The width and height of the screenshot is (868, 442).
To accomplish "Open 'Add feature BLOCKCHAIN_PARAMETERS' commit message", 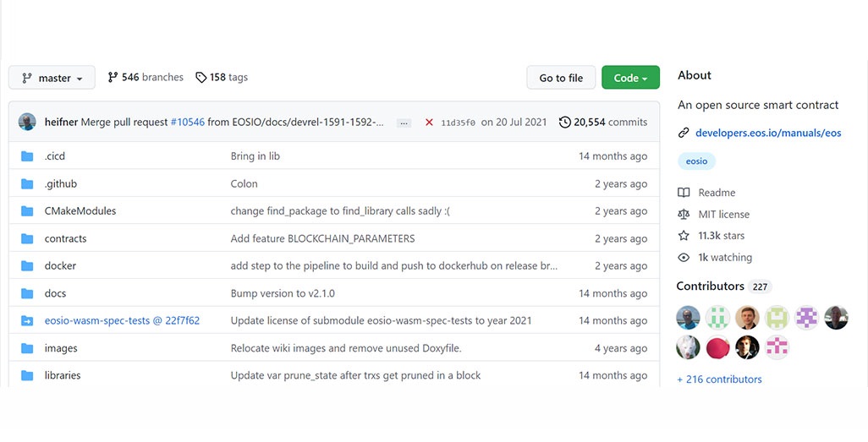I will point(322,239).
